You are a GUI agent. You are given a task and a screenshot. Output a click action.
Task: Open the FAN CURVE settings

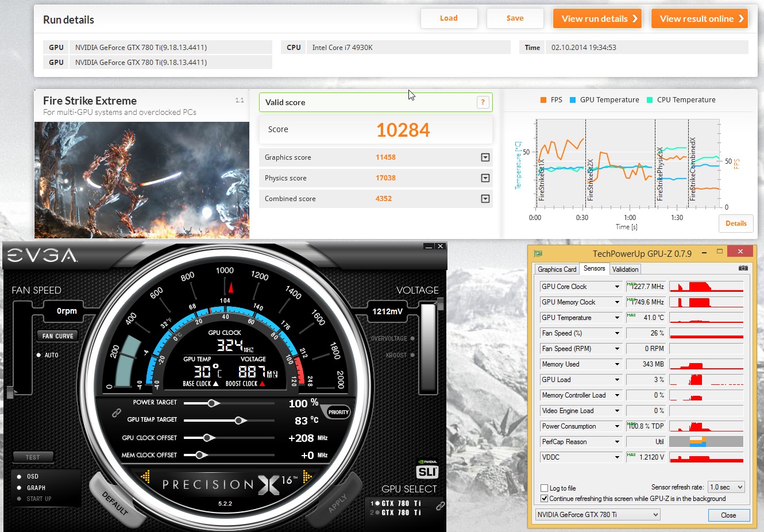click(x=58, y=336)
